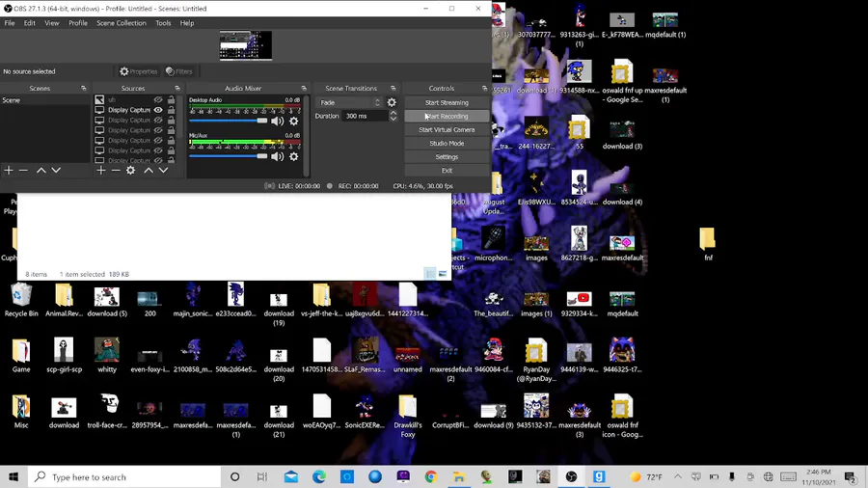
Task: Click Start Virtual Camera
Action: pos(447,129)
